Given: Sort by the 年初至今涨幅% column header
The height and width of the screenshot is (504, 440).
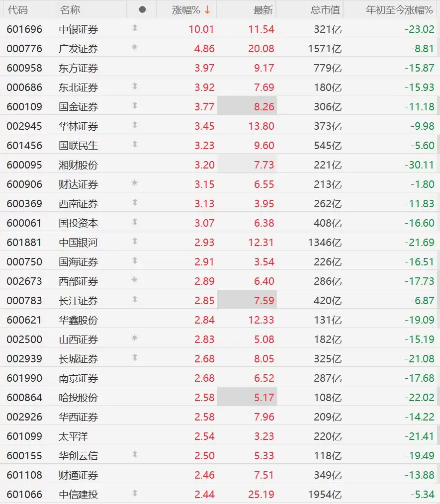Looking at the screenshot, I should point(399,10).
